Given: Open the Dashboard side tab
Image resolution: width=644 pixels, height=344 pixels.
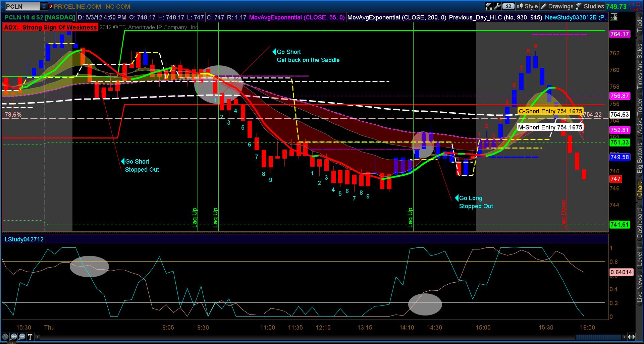Looking at the screenshot, I should (x=640, y=223).
